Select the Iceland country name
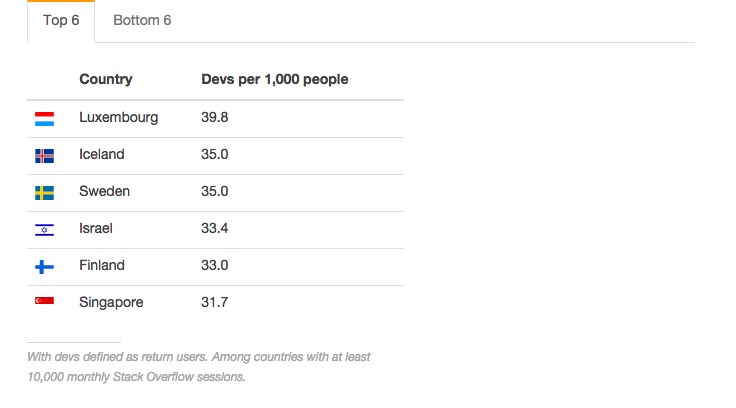 [x=102, y=155]
